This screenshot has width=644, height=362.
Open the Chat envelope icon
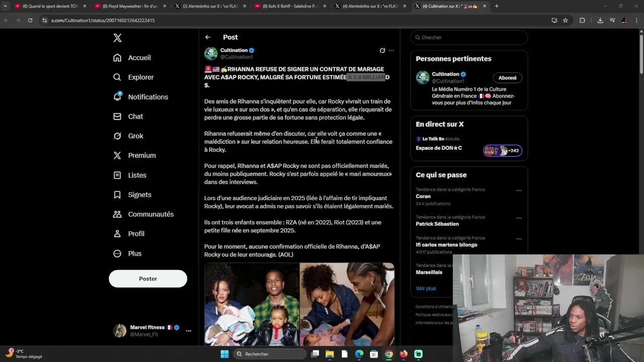[x=117, y=116]
